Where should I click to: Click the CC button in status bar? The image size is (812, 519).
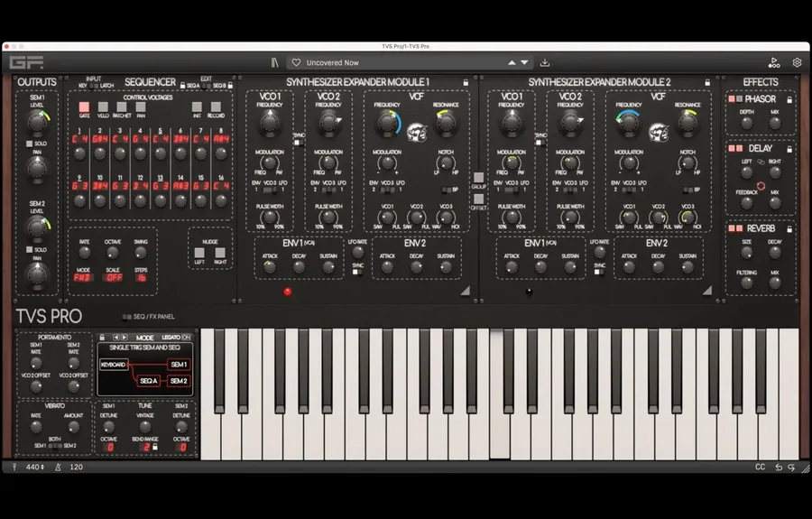tap(760, 467)
